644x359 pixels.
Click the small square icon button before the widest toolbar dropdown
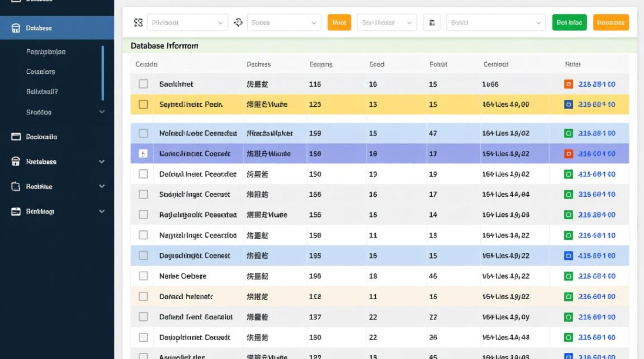432,22
